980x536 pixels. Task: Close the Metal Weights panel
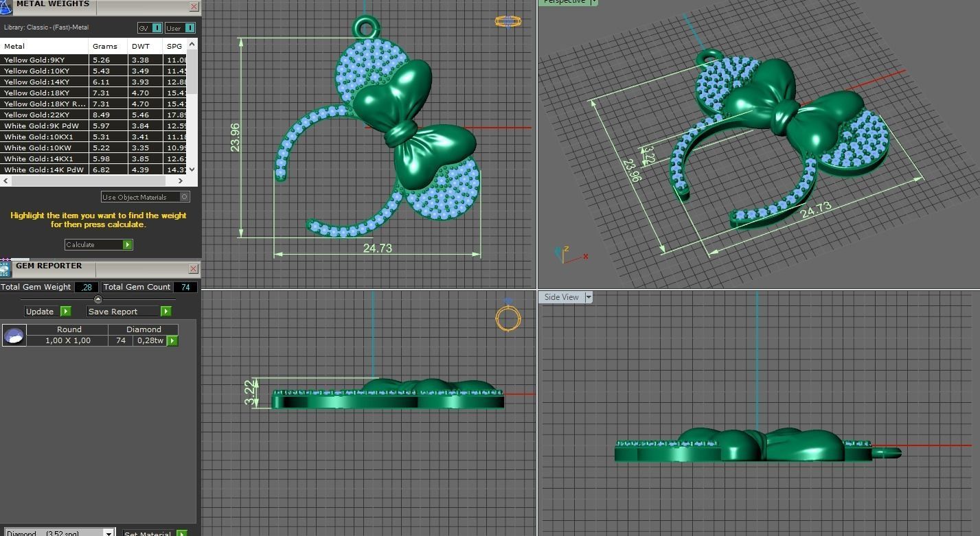click(x=194, y=7)
